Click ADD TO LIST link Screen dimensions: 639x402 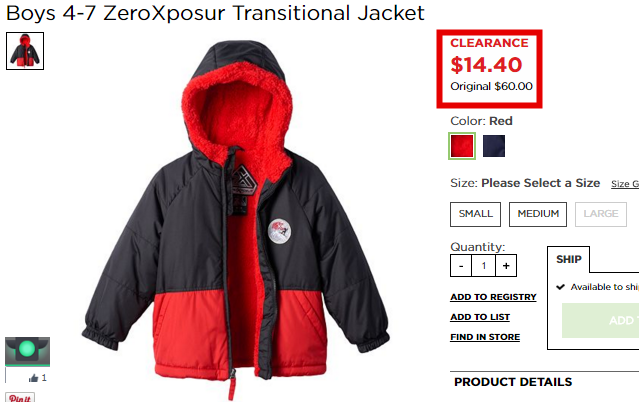[x=480, y=317]
